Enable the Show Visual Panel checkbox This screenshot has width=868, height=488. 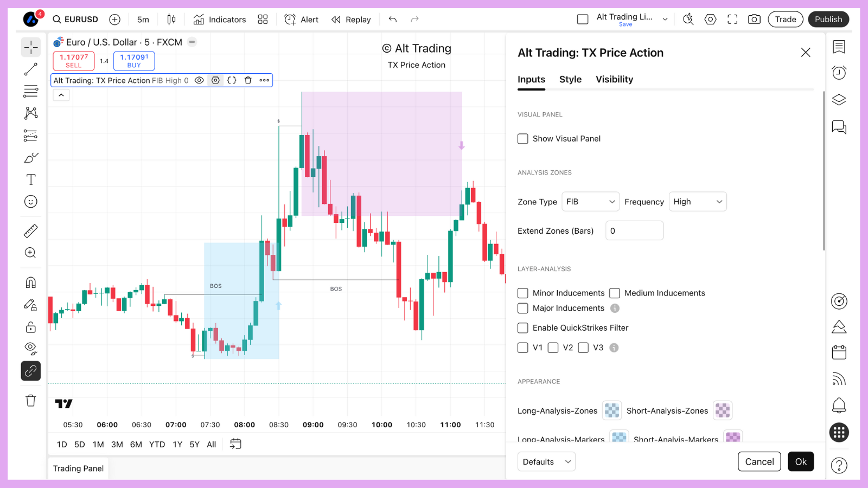[522, 138]
